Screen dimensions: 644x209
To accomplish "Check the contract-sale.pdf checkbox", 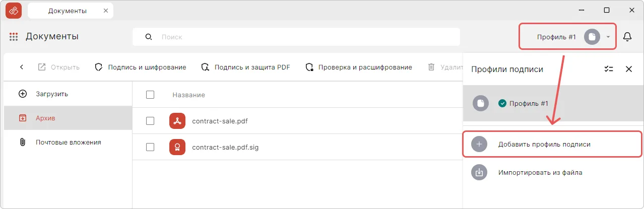I will pyautogui.click(x=150, y=121).
